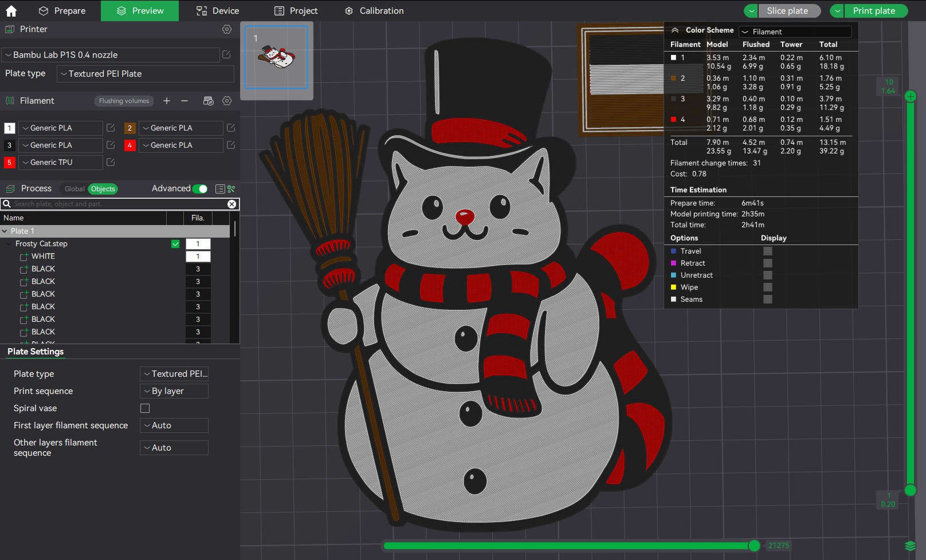Toggle the Advanced mode switch
The image size is (926, 560).
tap(200, 189)
